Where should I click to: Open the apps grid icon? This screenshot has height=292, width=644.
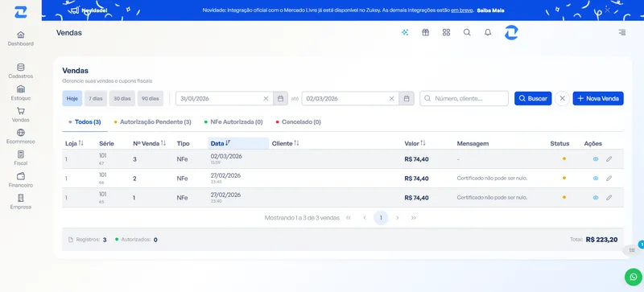[x=446, y=32]
